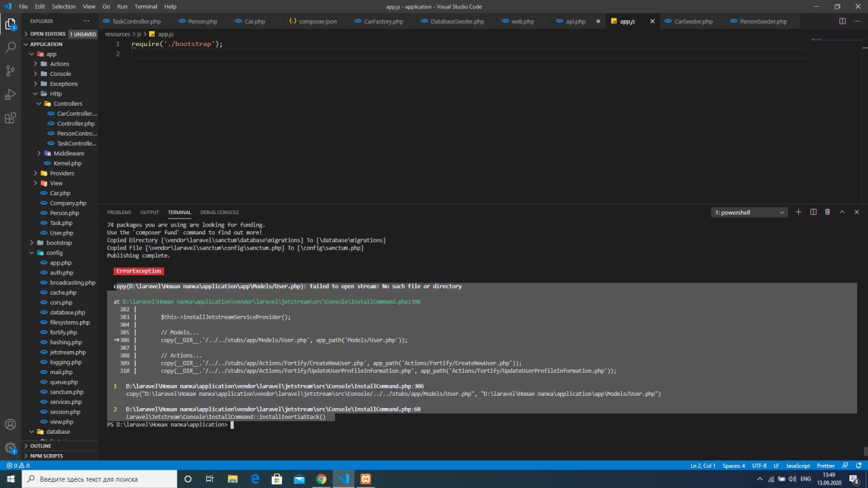Open jetstream.php config file
Screen dimensions: 868x488
click(67, 352)
